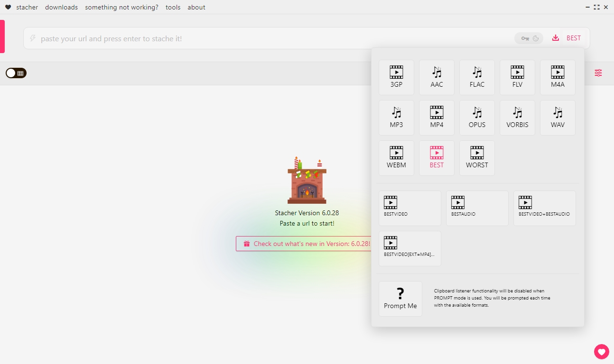
Task: Open the 'something not working?' menu
Action: point(121,7)
